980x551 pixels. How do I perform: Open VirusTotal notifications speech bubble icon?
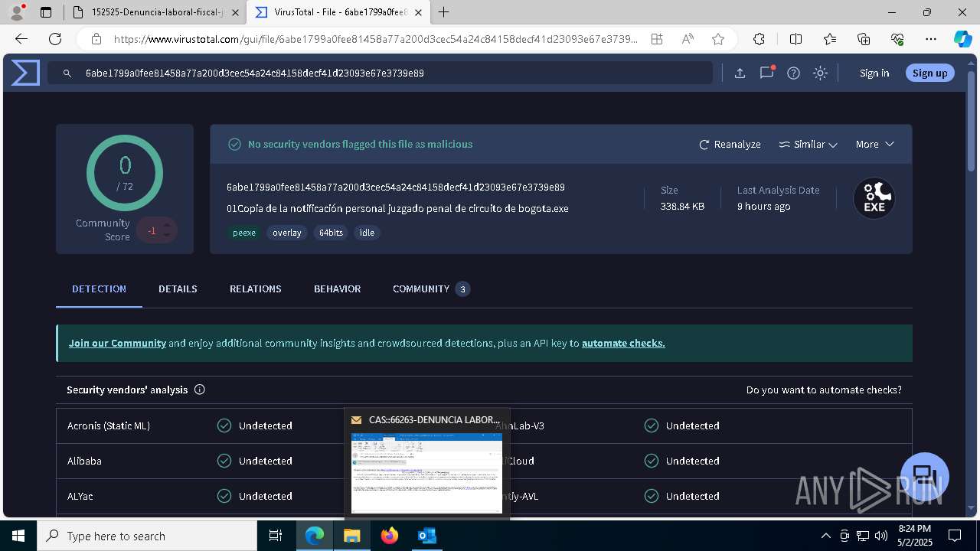click(766, 73)
